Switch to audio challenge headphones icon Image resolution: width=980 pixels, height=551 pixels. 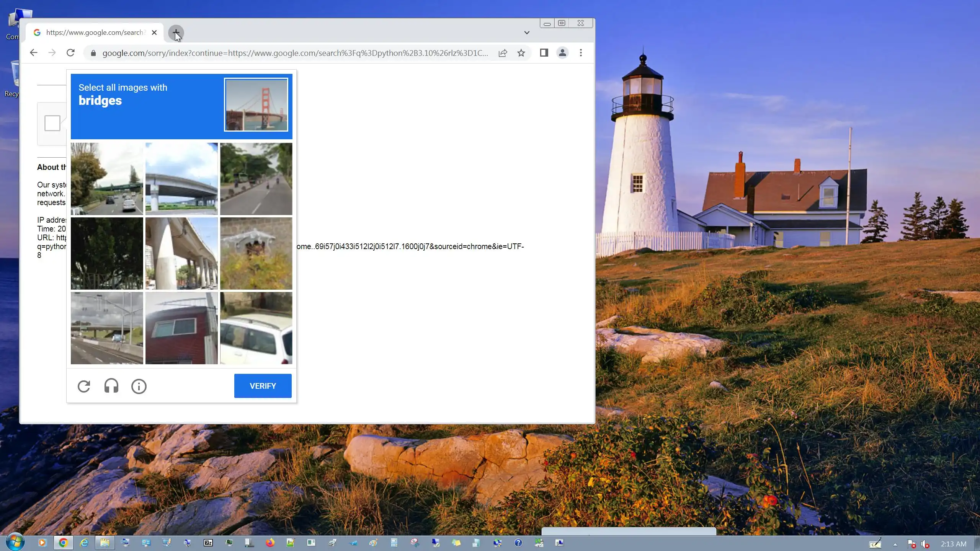coord(111,386)
